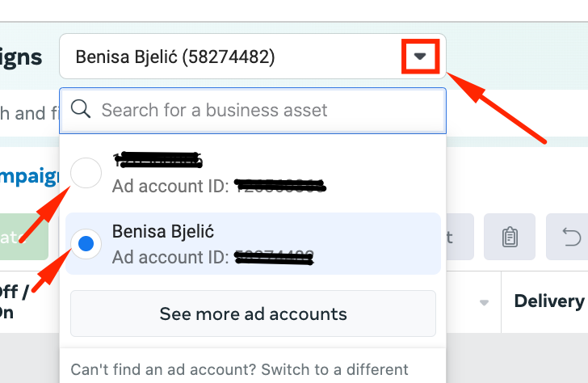Choose the redacted account name entry
Image resolution: width=588 pixels, height=383 pixels.
click(157, 160)
